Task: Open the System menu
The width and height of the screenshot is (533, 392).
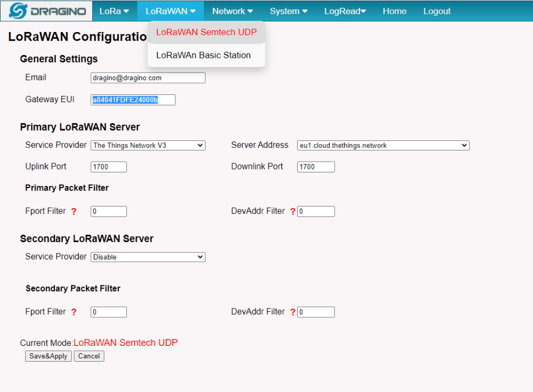Action: tap(289, 11)
